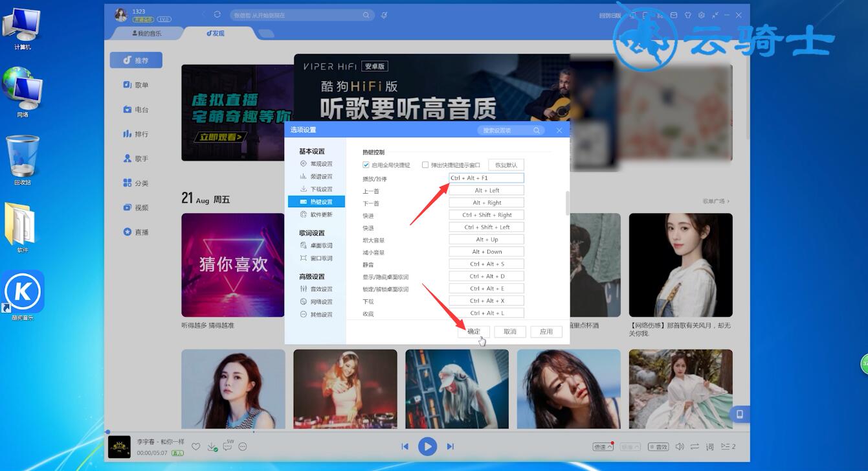Show lyrics with the 词 icon

709,446
